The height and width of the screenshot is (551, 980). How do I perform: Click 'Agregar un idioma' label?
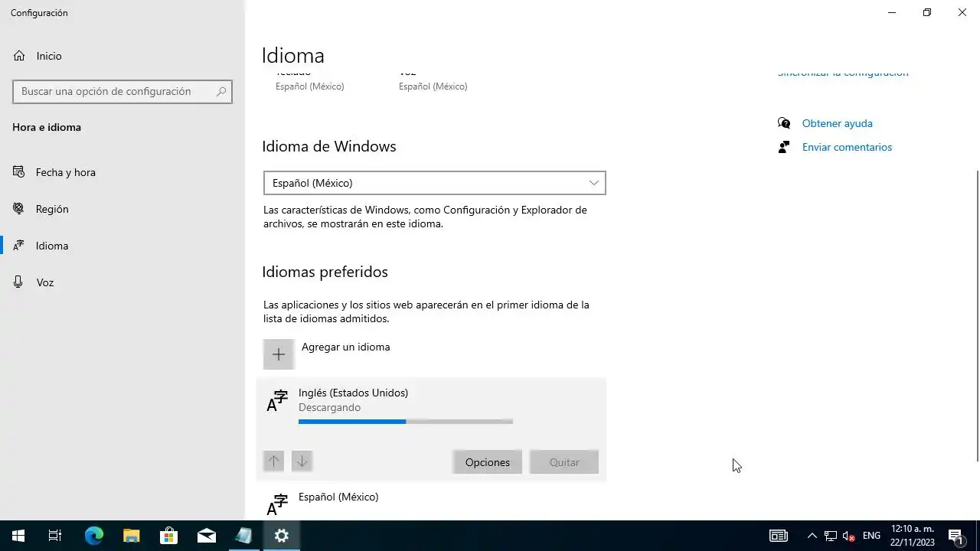pyautogui.click(x=345, y=347)
